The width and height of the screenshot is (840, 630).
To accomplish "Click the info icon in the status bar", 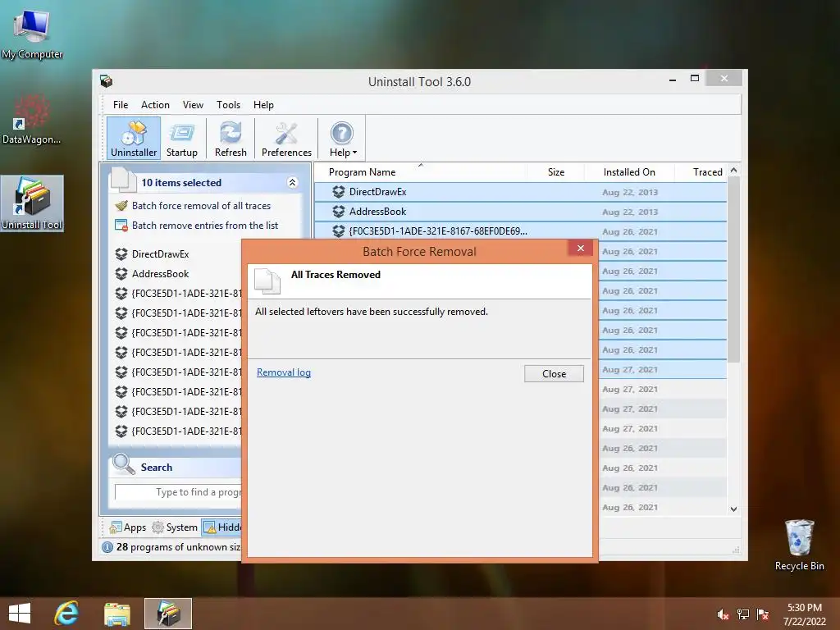I will pyautogui.click(x=107, y=547).
